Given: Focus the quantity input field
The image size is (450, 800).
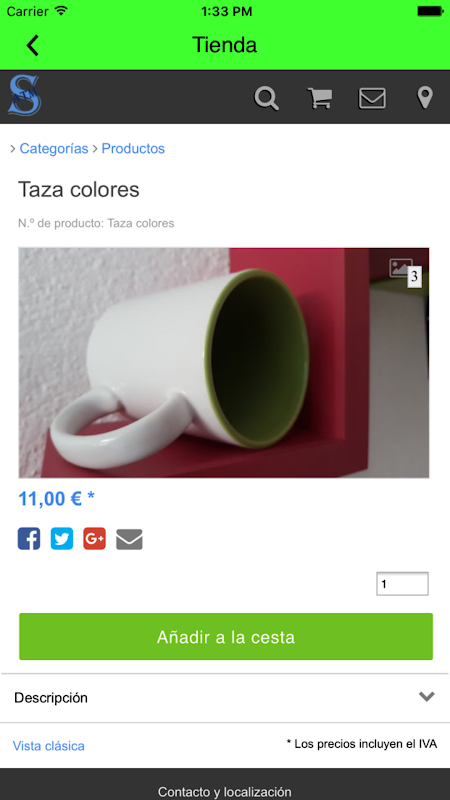Looking at the screenshot, I should pos(403,584).
